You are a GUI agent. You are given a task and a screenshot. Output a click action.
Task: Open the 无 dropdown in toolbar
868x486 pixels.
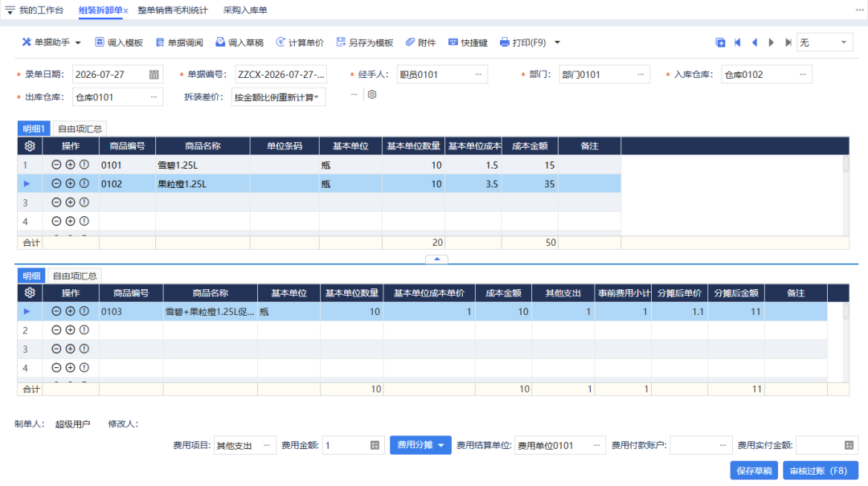[x=825, y=43]
